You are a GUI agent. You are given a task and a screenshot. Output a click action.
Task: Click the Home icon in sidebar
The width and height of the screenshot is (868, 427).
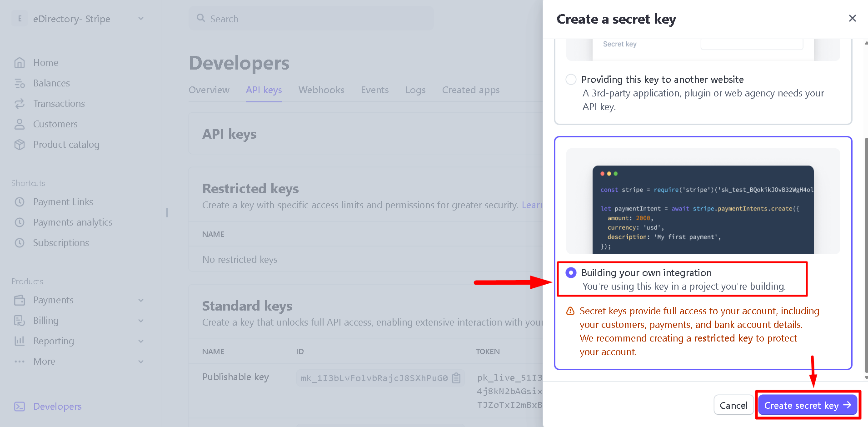coord(20,63)
